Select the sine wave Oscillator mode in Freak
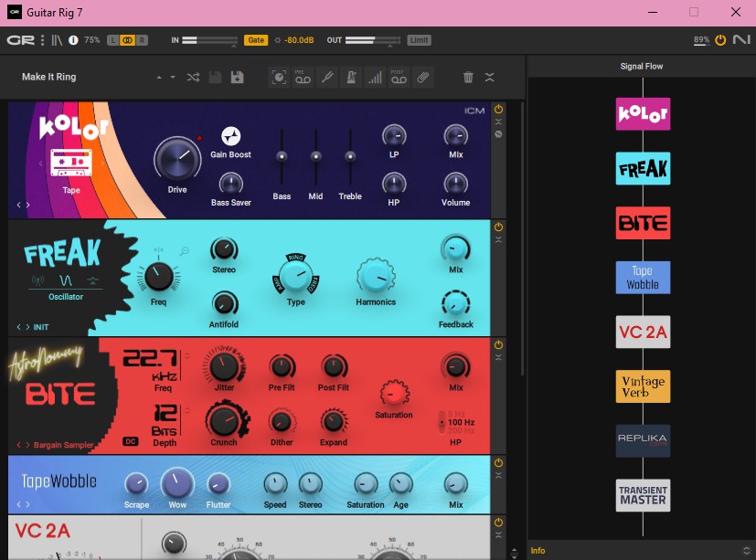This screenshot has height=560, width=756. (x=66, y=280)
